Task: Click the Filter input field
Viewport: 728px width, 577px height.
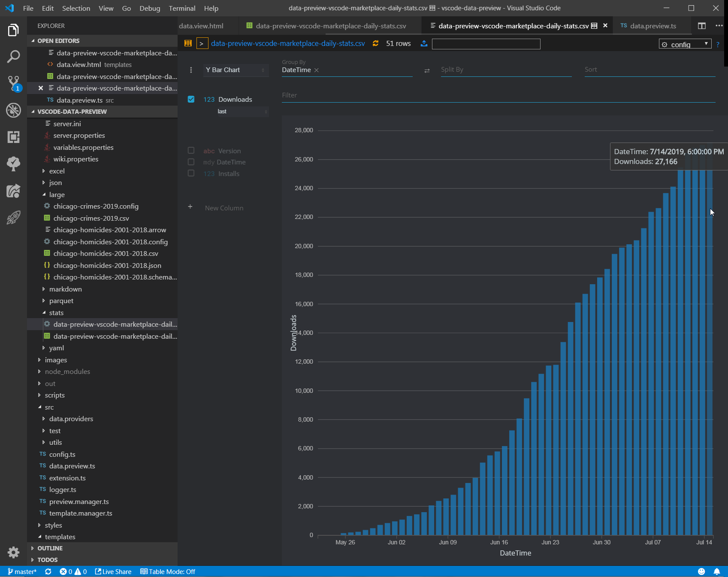Action: tap(498, 95)
